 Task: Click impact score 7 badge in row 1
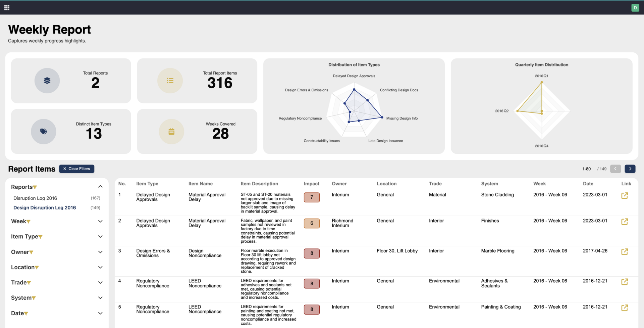pos(312,197)
